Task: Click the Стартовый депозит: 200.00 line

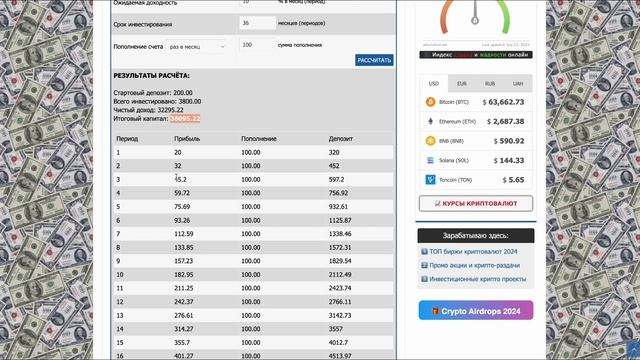Action: pos(153,93)
